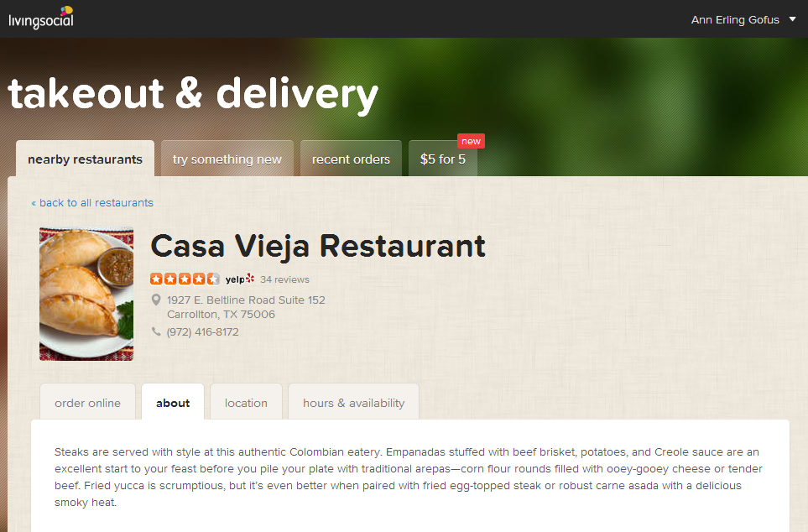Click the Ann Erling Gofus username
This screenshot has height=532, width=808.
click(x=735, y=19)
